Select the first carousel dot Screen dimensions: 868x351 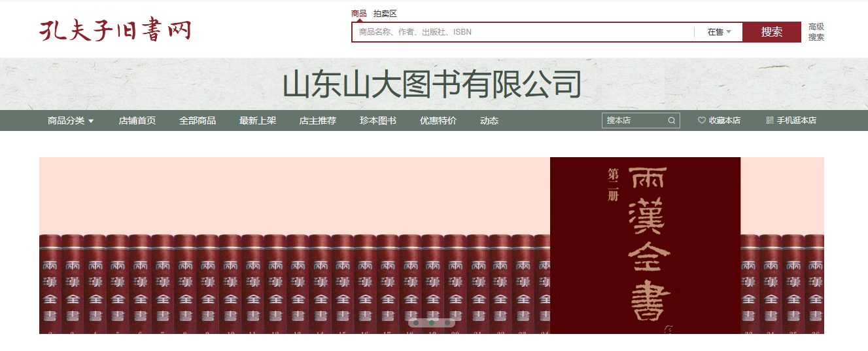click(416, 323)
